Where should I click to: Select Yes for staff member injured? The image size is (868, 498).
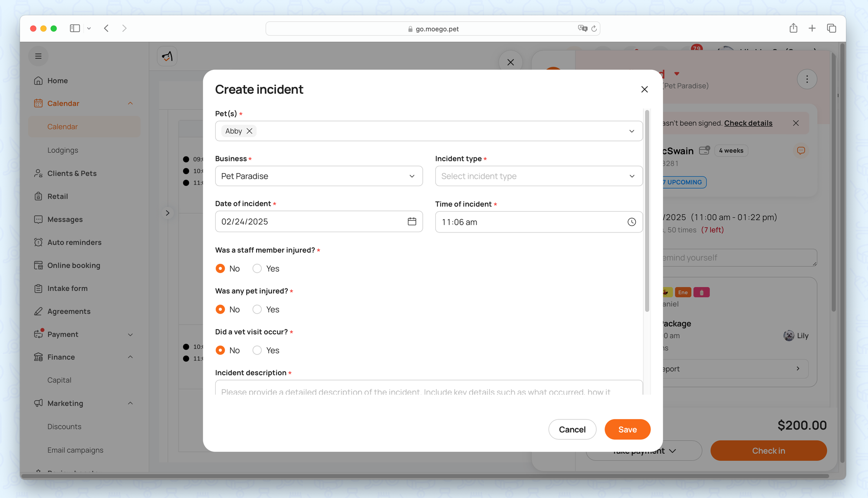[257, 269]
